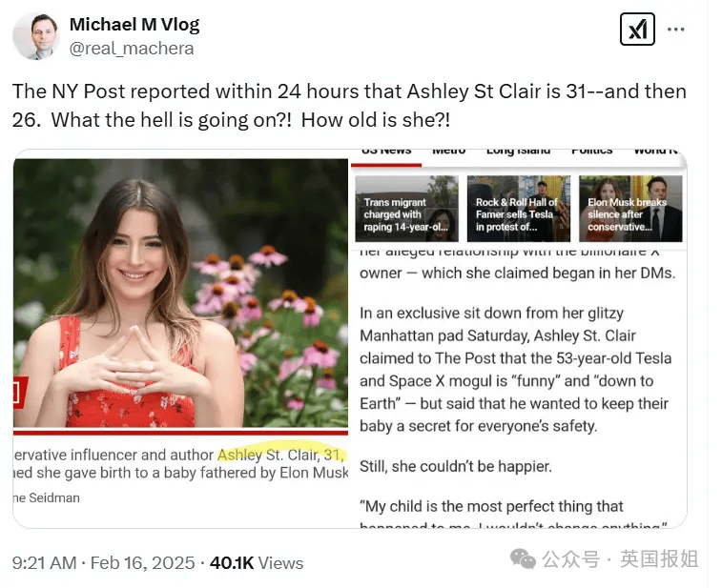Click the 40.1K Views count
The height and width of the screenshot is (588, 722).
[257, 562]
